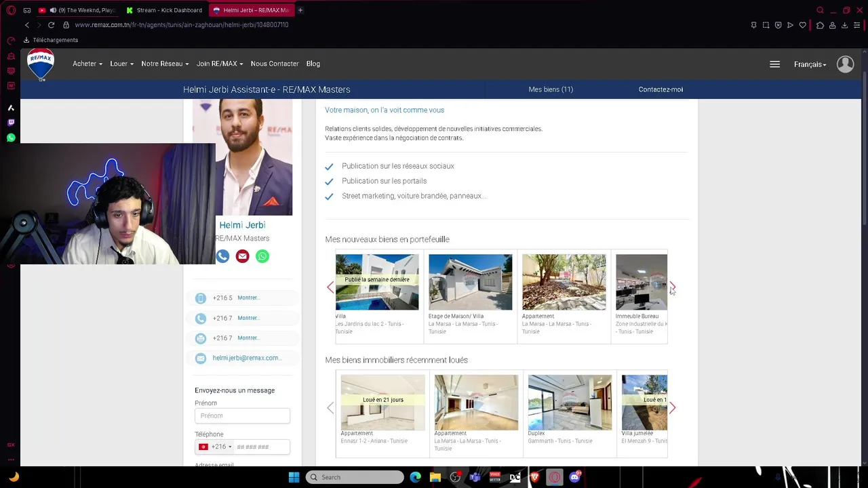868x488 pixels.
Task: Show previous new portfolio listings arrow
Action: point(330,287)
